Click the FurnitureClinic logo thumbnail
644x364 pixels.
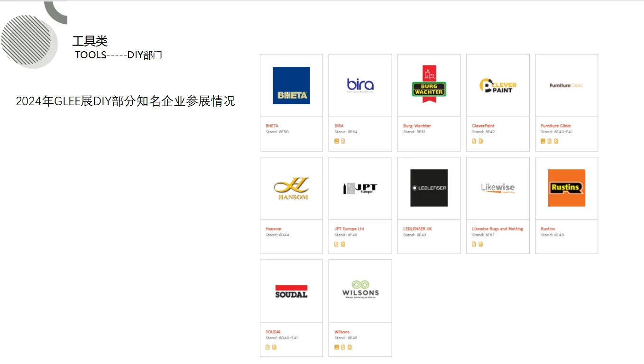pyautogui.click(x=566, y=85)
